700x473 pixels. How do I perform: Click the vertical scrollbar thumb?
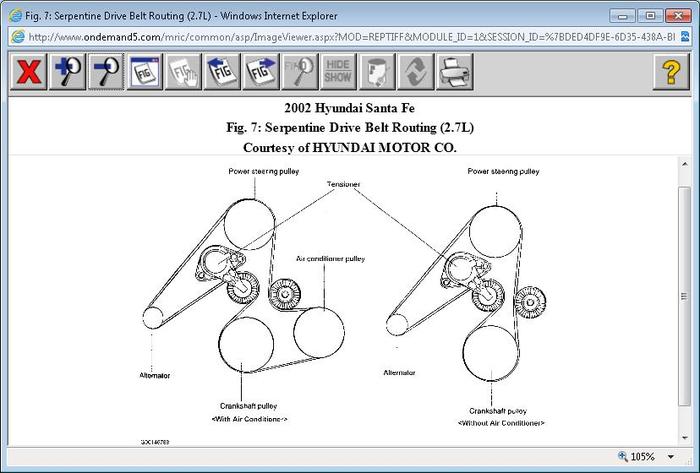pos(685,296)
